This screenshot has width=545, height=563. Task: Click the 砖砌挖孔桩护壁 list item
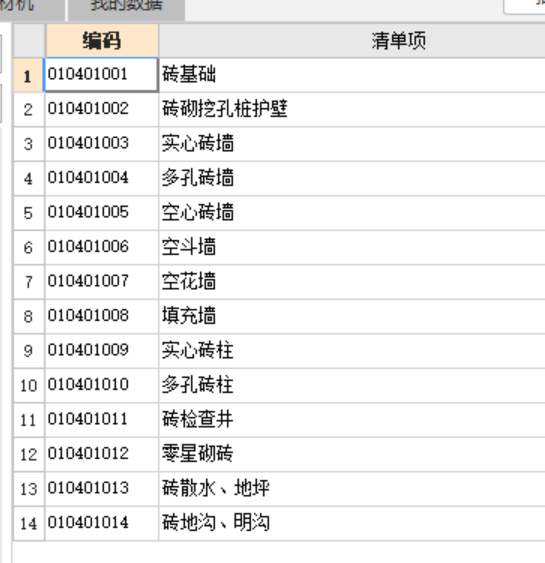point(352,109)
